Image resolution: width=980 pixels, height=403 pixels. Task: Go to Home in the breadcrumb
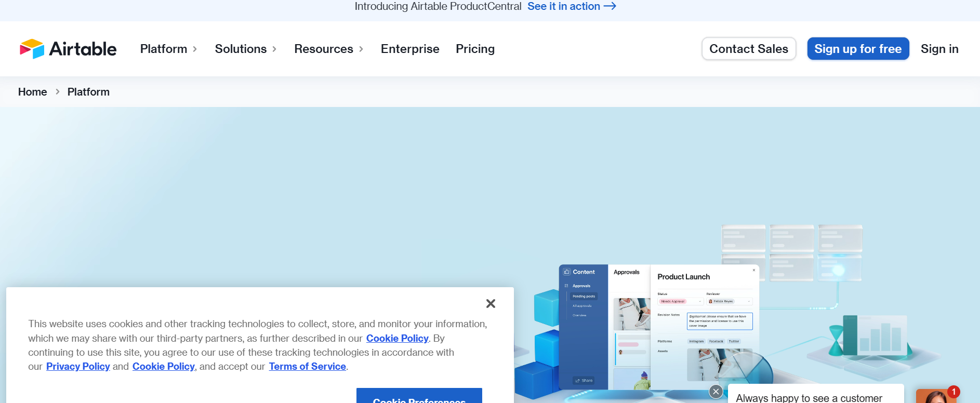pyautogui.click(x=32, y=92)
